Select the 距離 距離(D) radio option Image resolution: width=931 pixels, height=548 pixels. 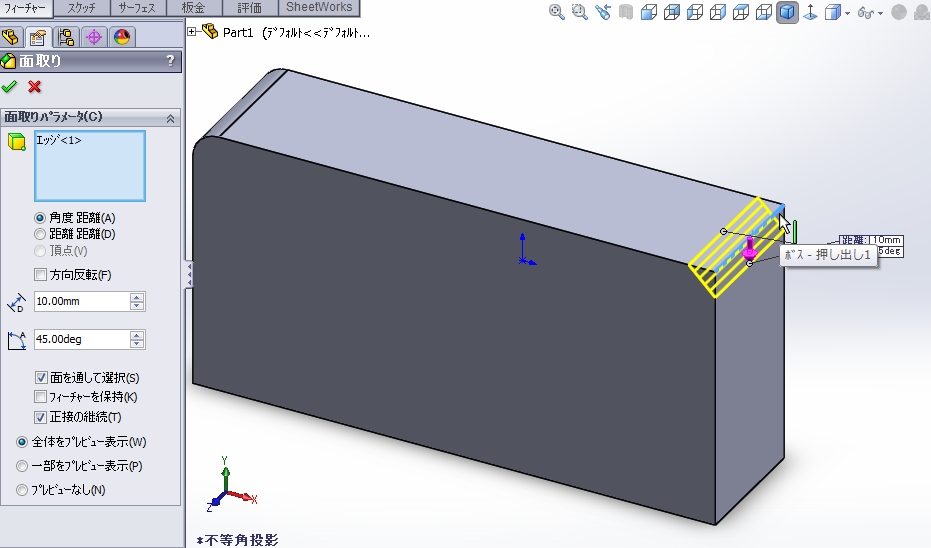(40, 234)
